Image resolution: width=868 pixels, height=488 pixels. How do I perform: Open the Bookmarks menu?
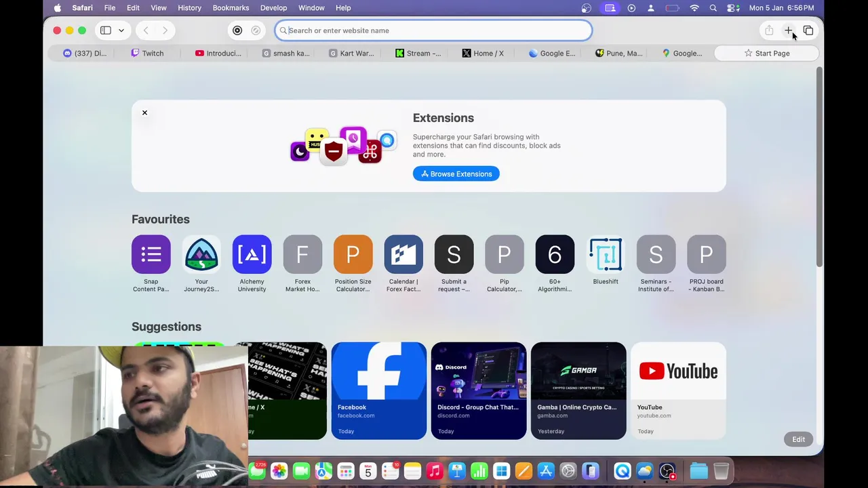(x=231, y=8)
